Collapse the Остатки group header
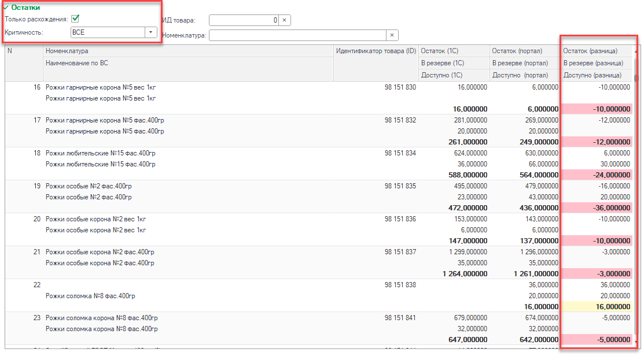 point(21,8)
